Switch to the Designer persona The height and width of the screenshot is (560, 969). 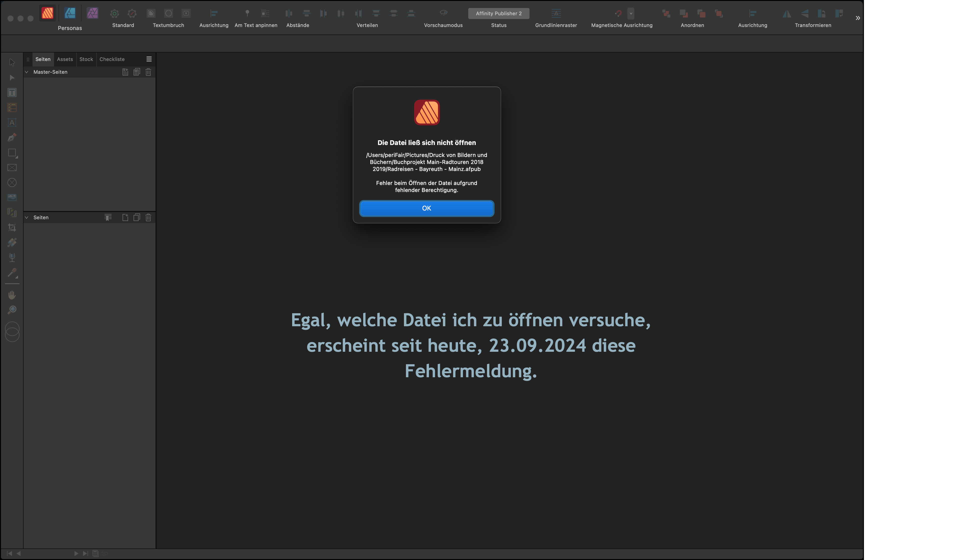pyautogui.click(x=70, y=13)
